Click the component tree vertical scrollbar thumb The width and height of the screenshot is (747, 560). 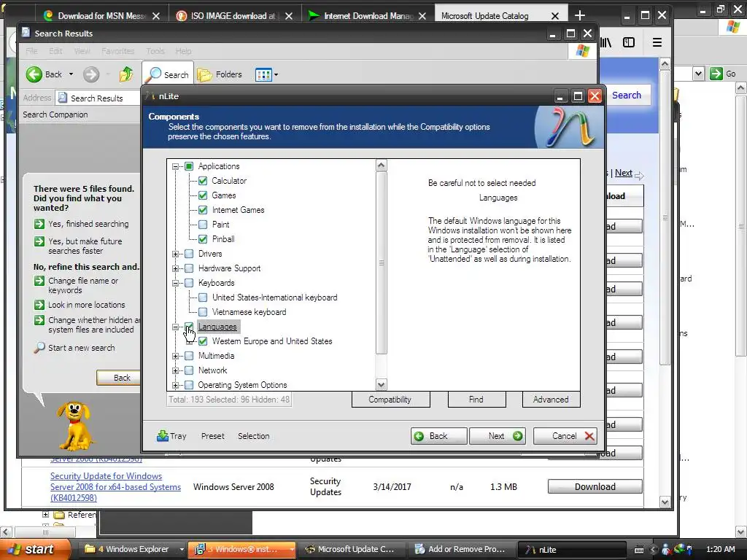381,262
